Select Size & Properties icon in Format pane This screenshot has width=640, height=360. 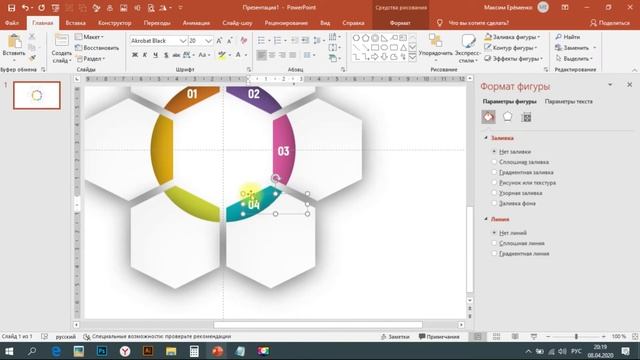pos(527,118)
